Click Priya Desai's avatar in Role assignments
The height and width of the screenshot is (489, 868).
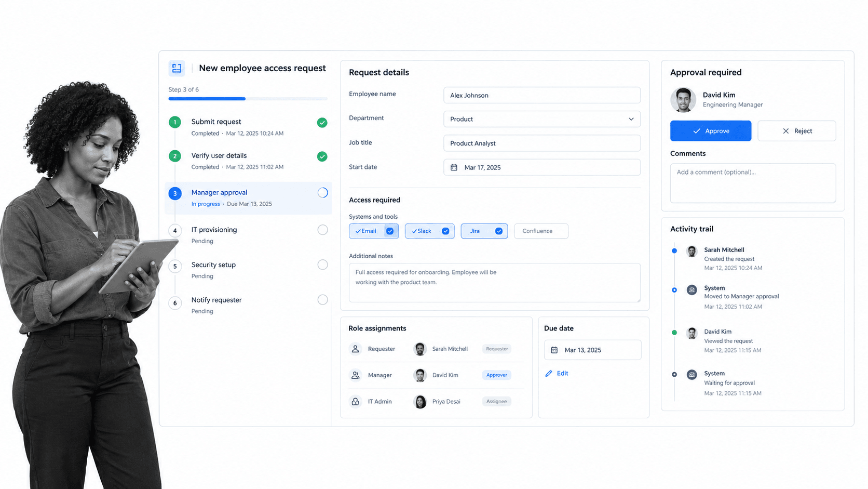[420, 401]
